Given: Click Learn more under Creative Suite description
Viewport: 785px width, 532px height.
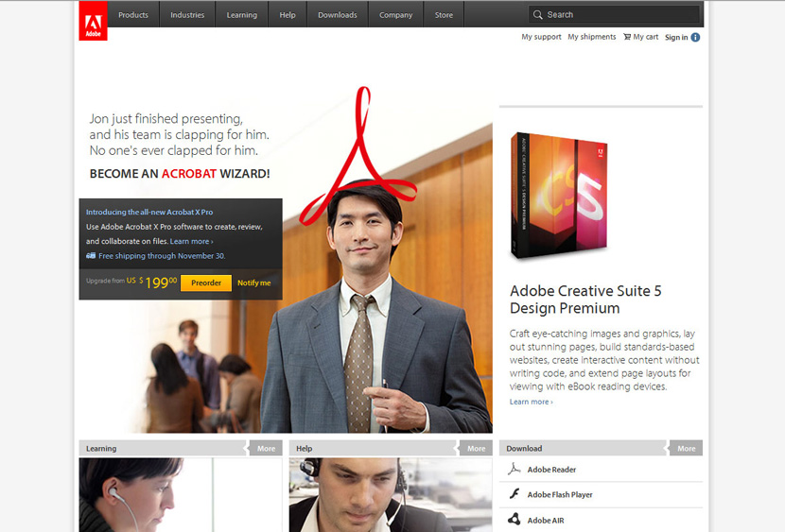Looking at the screenshot, I should (x=532, y=402).
